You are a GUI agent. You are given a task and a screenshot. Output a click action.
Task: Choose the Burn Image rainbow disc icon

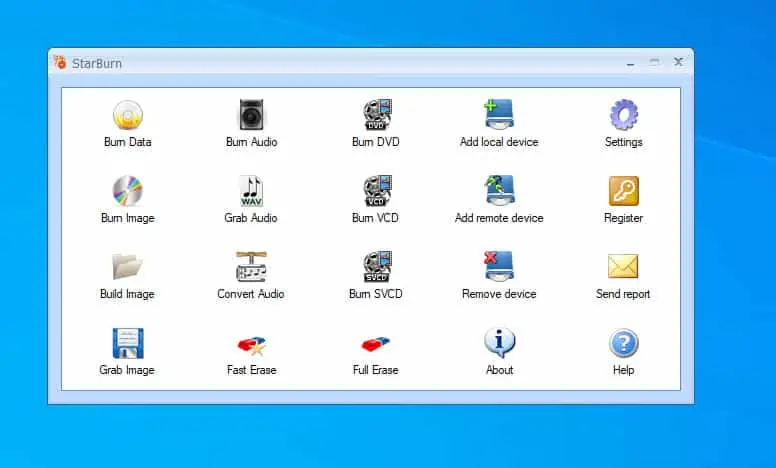tap(128, 190)
